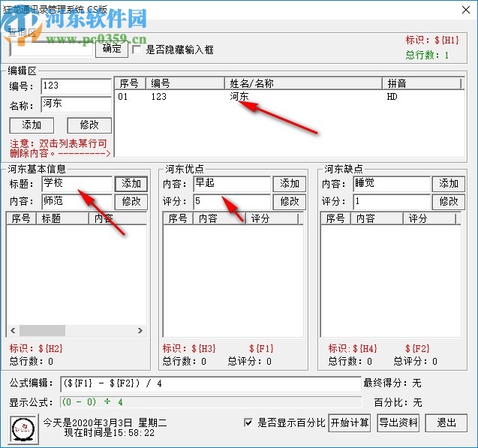Click the 序号 column header in 河东缺点 list
This screenshot has width=478, height=448.
(335, 218)
